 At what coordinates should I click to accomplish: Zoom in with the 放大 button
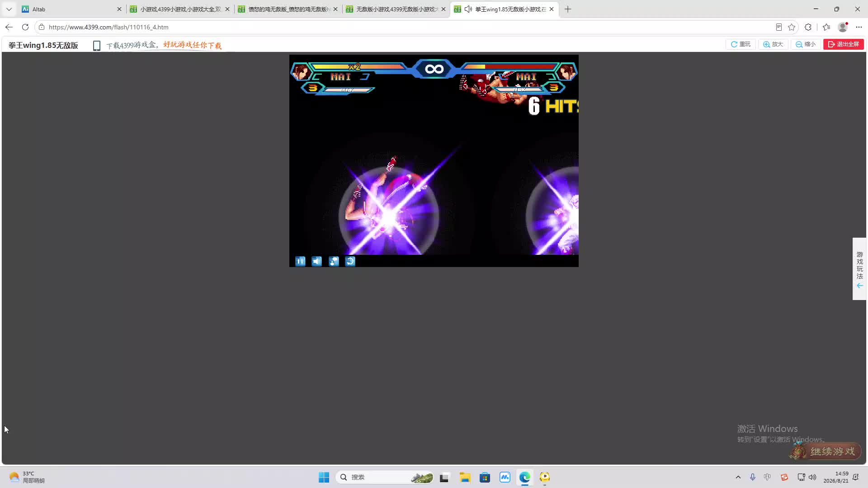773,44
